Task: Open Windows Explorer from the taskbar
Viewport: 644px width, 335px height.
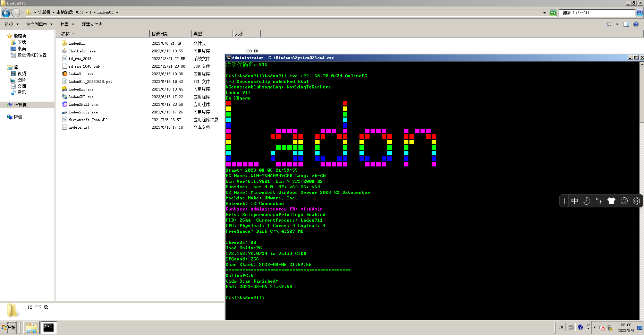Action: [x=31, y=327]
